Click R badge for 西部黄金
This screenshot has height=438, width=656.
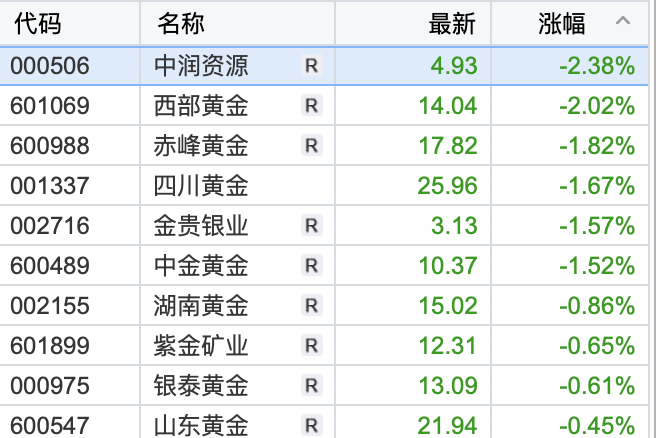[x=312, y=105]
